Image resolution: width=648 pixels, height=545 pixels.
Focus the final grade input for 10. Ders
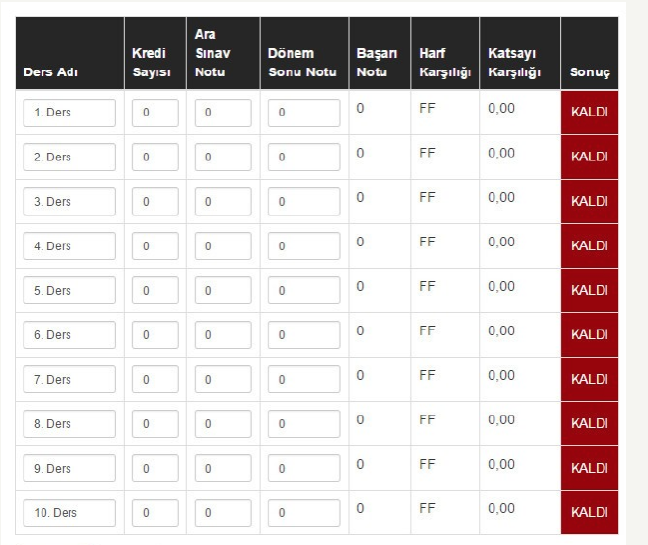tap(304, 514)
